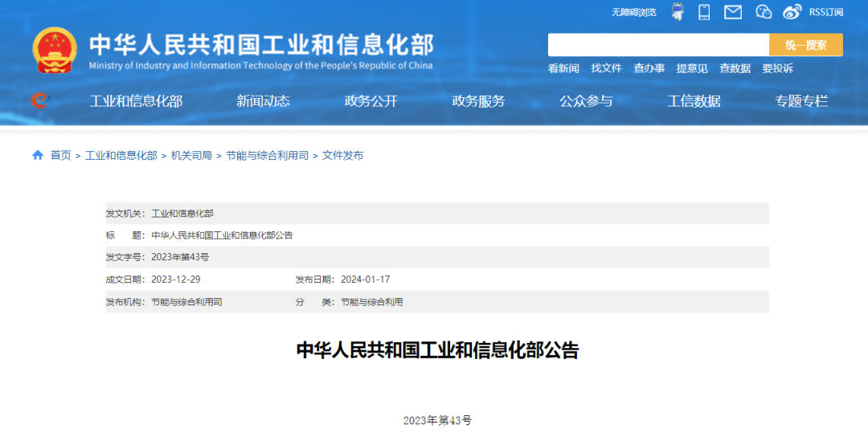868x441 pixels.
Task: Click the site title 中华人民共和国工业和信息化部
Action: pyautogui.click(x=261, y=45)
